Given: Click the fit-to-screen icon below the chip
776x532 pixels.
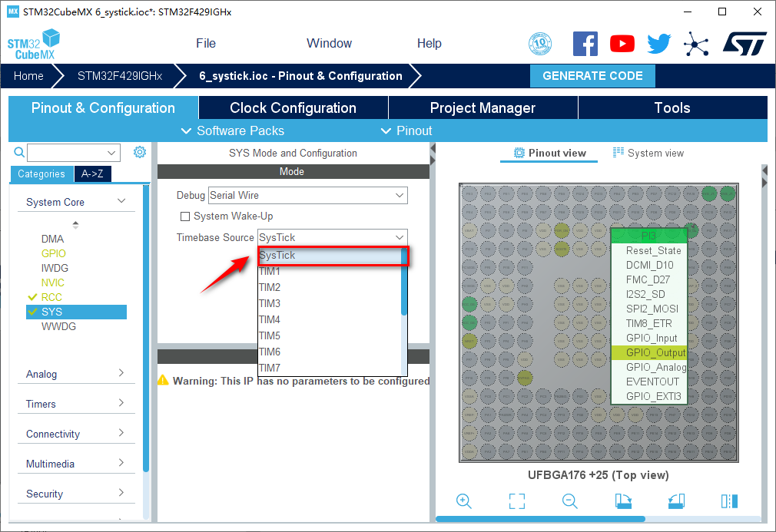Looking at the screenshot, I should pos(517,501).
